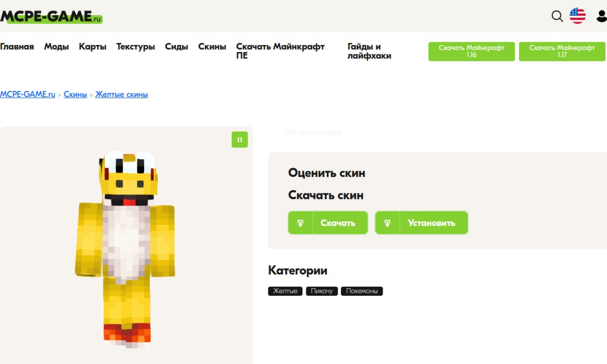Open the Главная menu item
Screen dimensions: 607x364
coord(17,46)
